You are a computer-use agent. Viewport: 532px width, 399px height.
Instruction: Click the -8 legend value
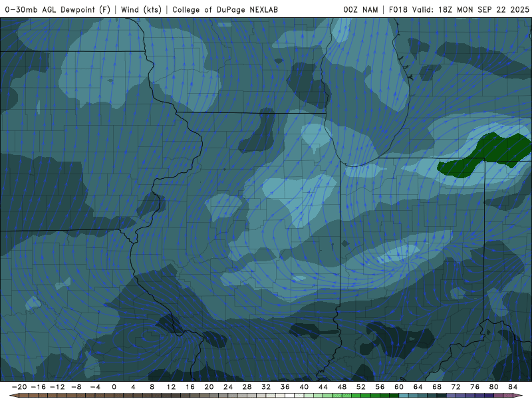(x=76, y=387)
